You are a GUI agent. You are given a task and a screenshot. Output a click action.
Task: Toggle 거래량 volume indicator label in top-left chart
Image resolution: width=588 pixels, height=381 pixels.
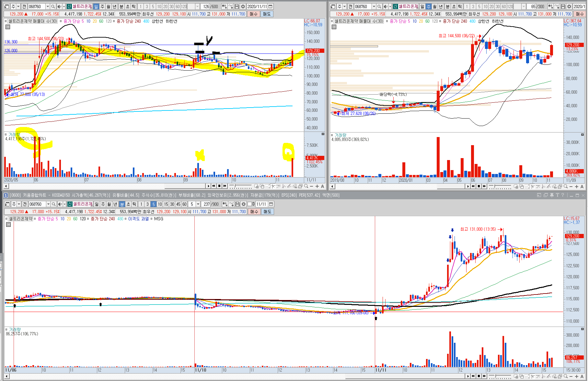[14, 134]
